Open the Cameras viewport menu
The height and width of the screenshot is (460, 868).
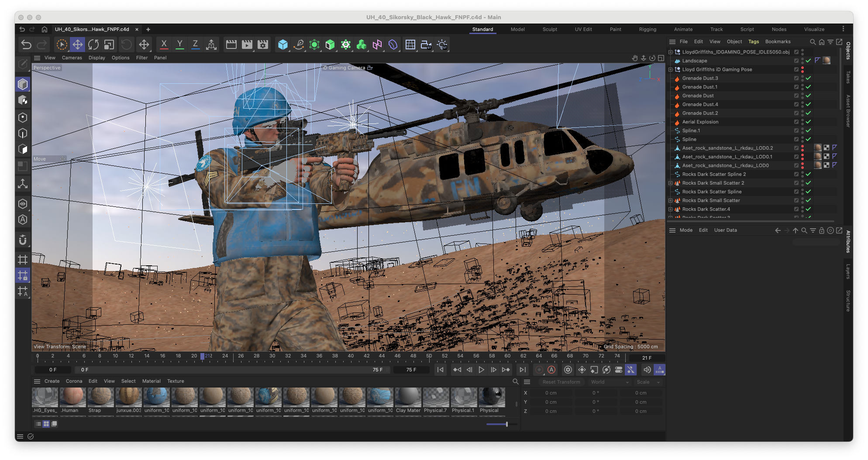tap(72, 58)
